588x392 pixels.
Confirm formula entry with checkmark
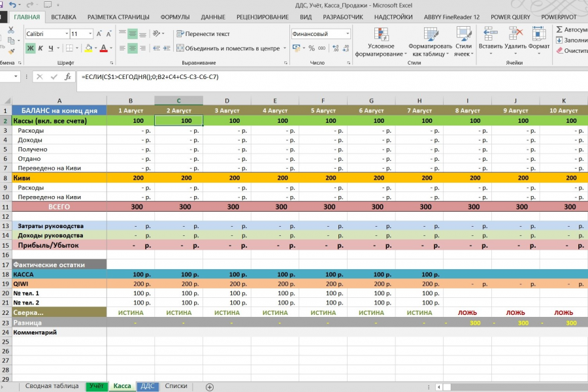tap(54, 77)
